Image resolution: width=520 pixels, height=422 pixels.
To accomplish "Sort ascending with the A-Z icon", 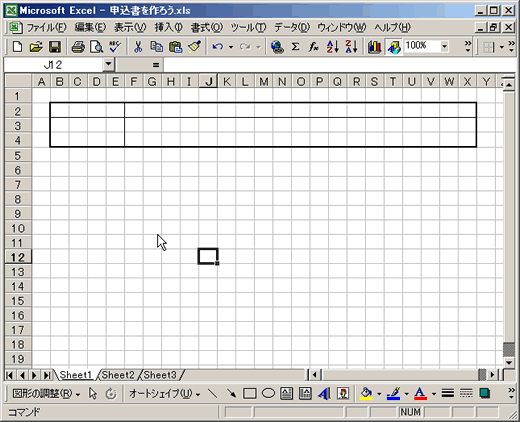I will tap(332, 47).
